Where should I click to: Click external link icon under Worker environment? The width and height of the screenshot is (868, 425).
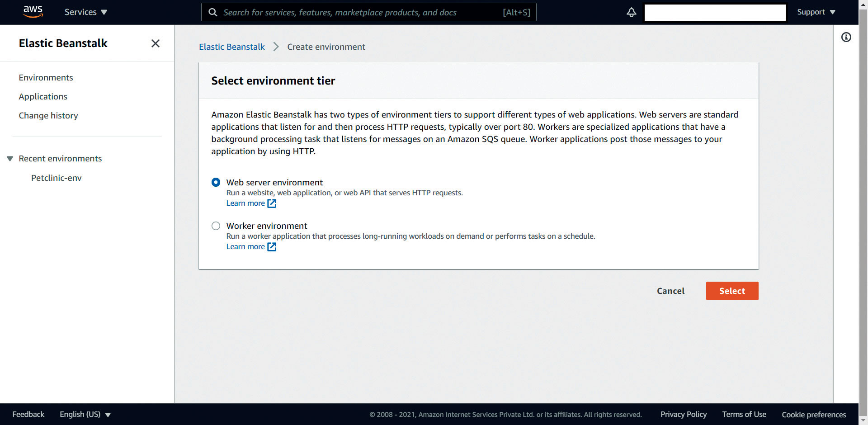pyautogui.click(x=272, y=247)
